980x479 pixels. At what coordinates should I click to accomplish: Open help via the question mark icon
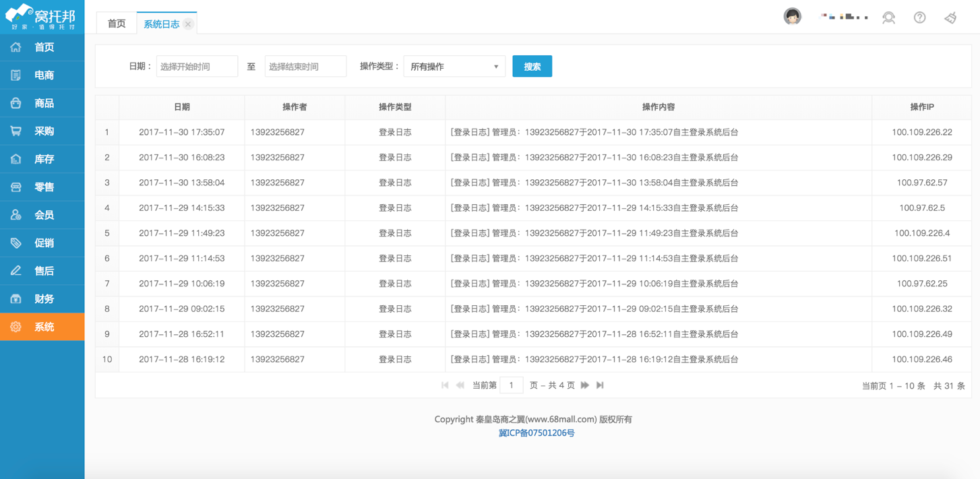point(919,18)
